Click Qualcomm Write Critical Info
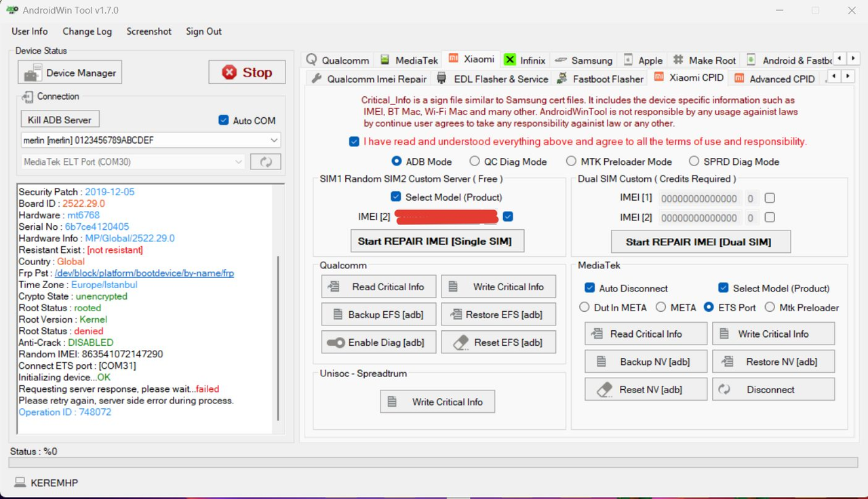 pos(498,287)
